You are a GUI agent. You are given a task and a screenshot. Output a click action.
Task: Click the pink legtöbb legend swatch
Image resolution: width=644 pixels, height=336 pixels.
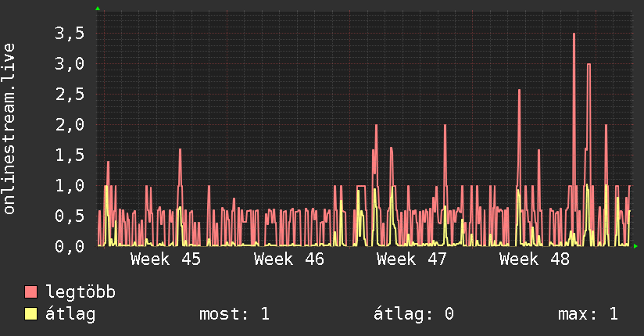pyautogui.click(x=30, y=291)
